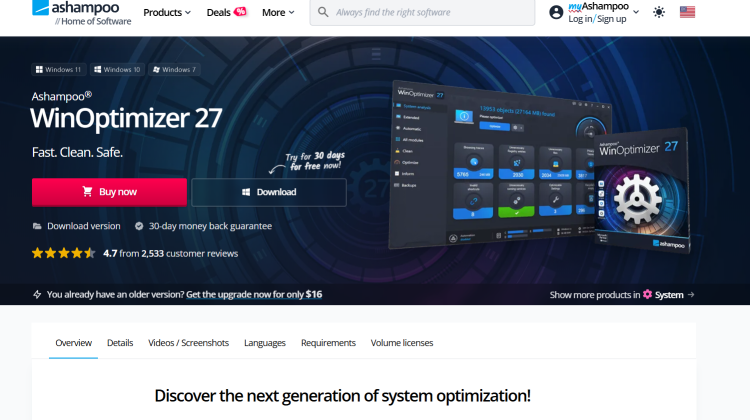
Task: Open the Volume licenses tab
Action: pyautogui.click(x=402, y=343)
